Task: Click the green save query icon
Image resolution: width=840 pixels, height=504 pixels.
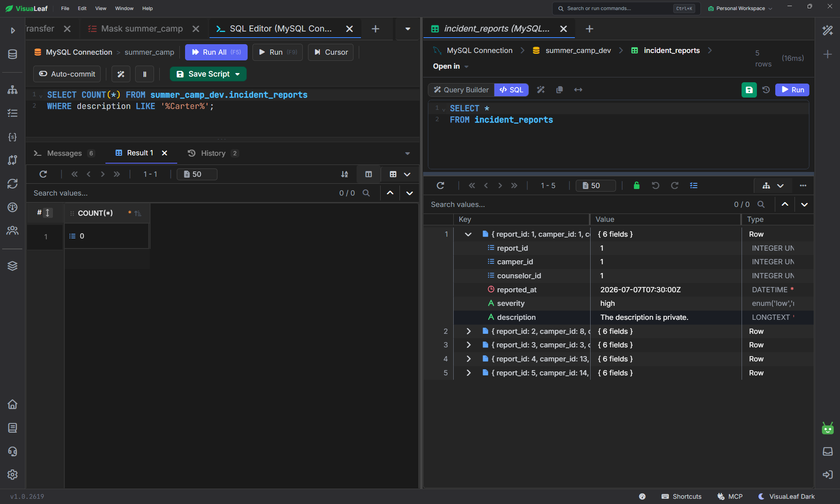Action: [749, 90]
